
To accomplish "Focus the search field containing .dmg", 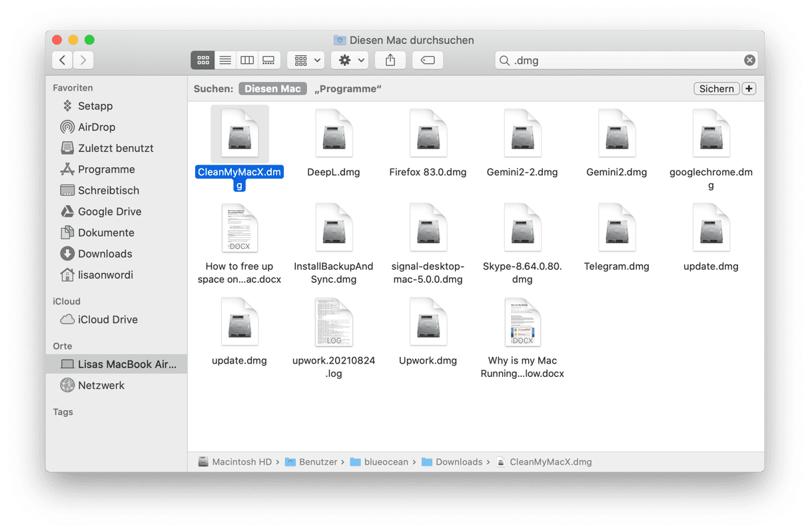I will pos(626,60).
